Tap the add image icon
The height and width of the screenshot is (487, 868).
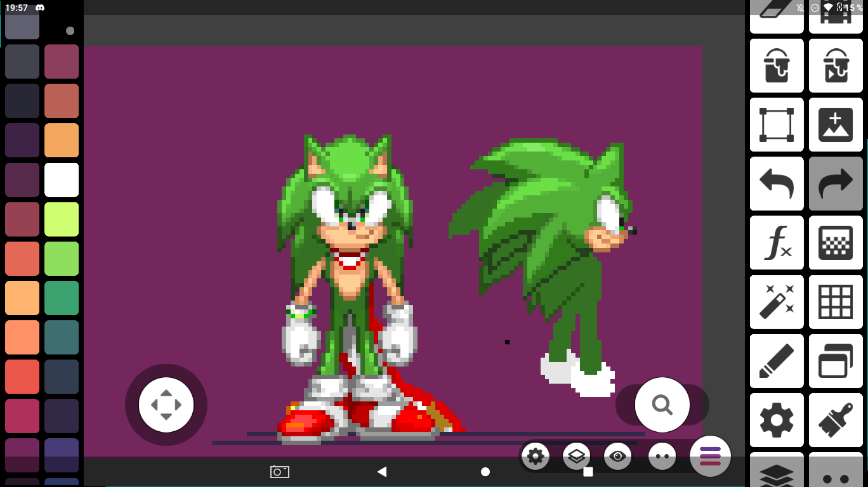click(836, 124)
